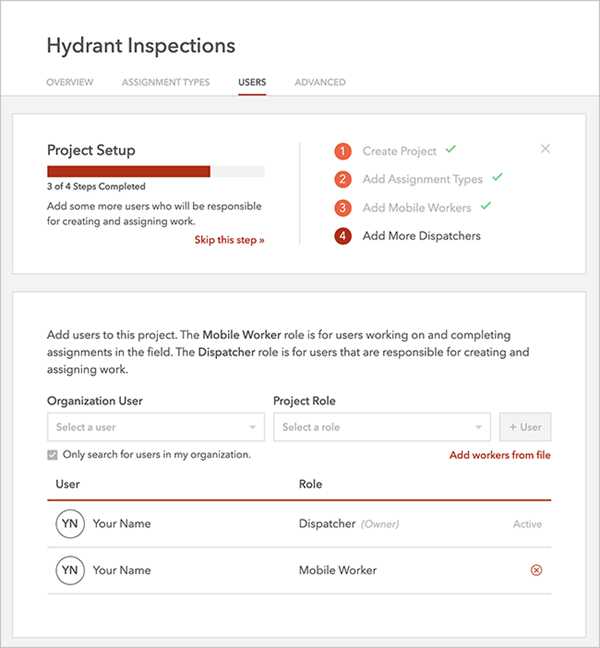Switch to the Overview tab
This screenshot has width=600, height=648.
[x=70, y=82]
